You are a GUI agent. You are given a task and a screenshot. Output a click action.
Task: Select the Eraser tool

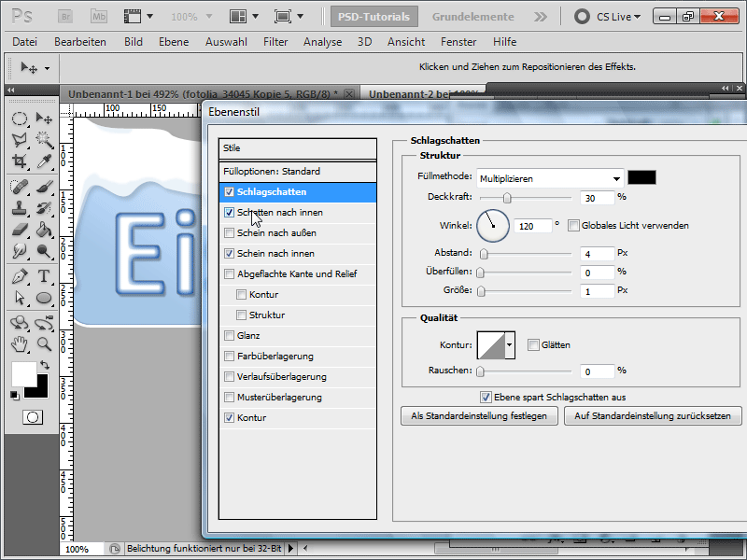coord(19,230)
